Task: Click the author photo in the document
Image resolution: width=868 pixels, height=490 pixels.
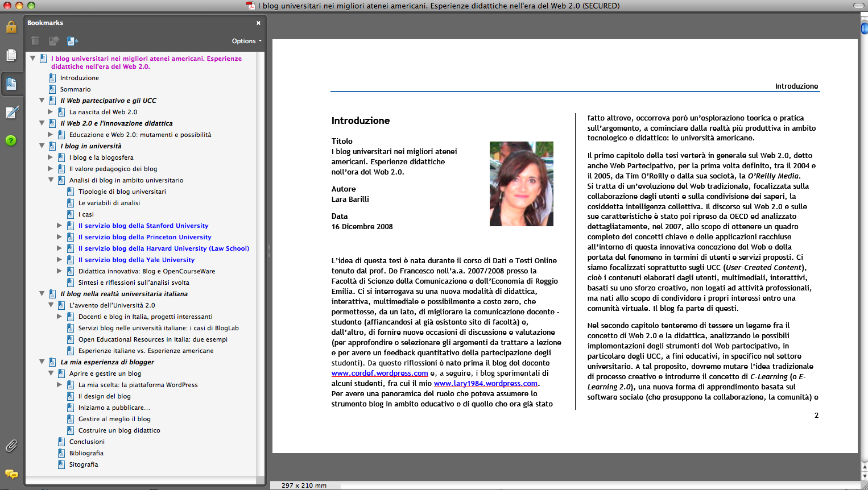Action: (x=521, y=184)
